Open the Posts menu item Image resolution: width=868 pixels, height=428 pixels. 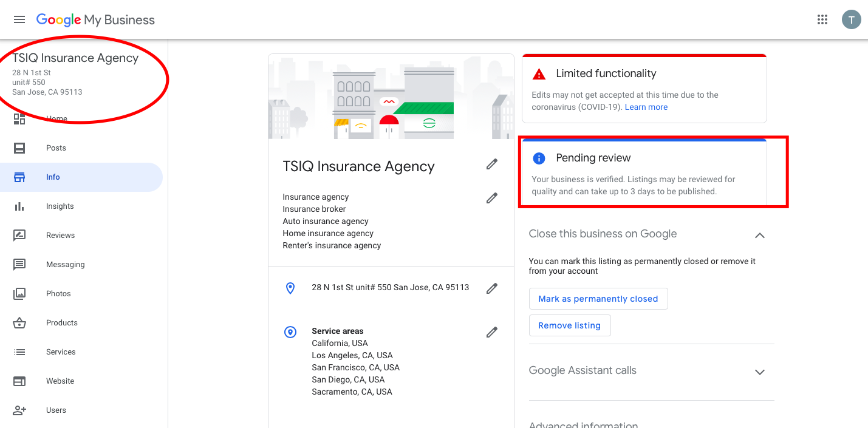click(81, 148)
